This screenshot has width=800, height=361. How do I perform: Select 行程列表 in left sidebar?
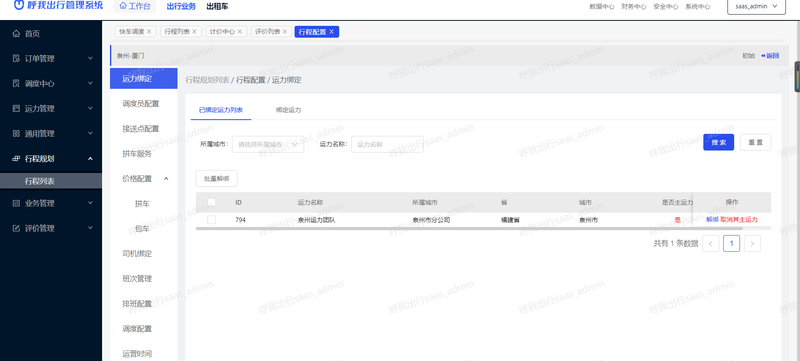[51, 181]
